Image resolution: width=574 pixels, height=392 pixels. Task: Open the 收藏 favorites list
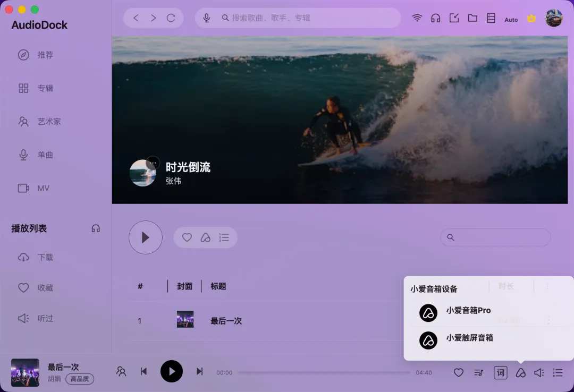(x=36, y=288)
